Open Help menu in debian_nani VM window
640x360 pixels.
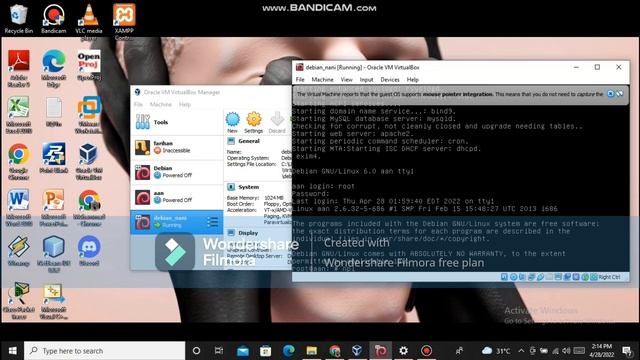point(413,80)
